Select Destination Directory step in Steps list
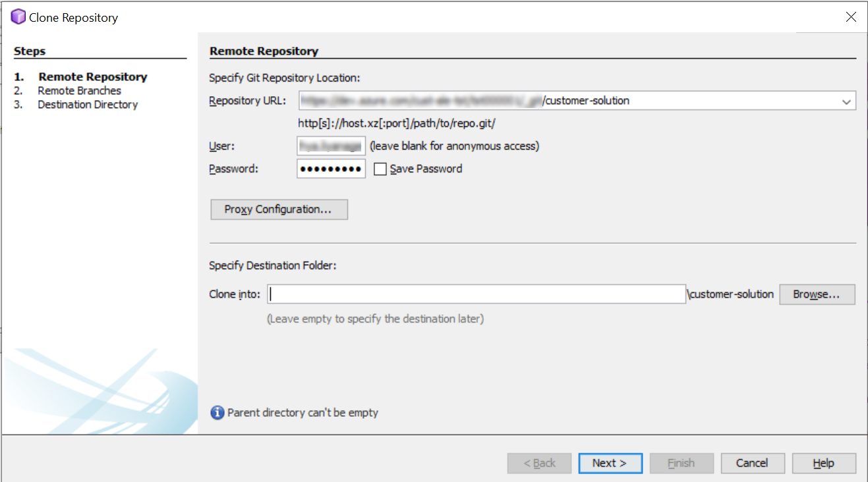This screenshot has height=482, width=868. (88, 105)
